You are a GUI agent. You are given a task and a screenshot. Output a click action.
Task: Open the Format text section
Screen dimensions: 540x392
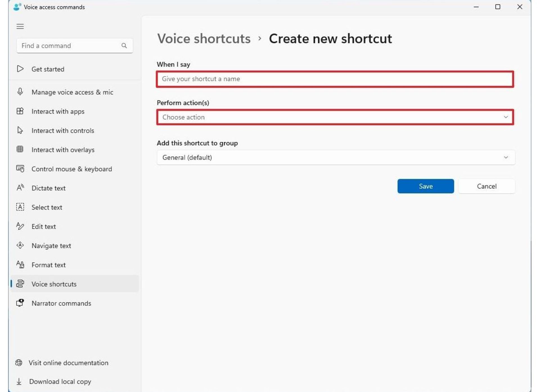(48, 265)
